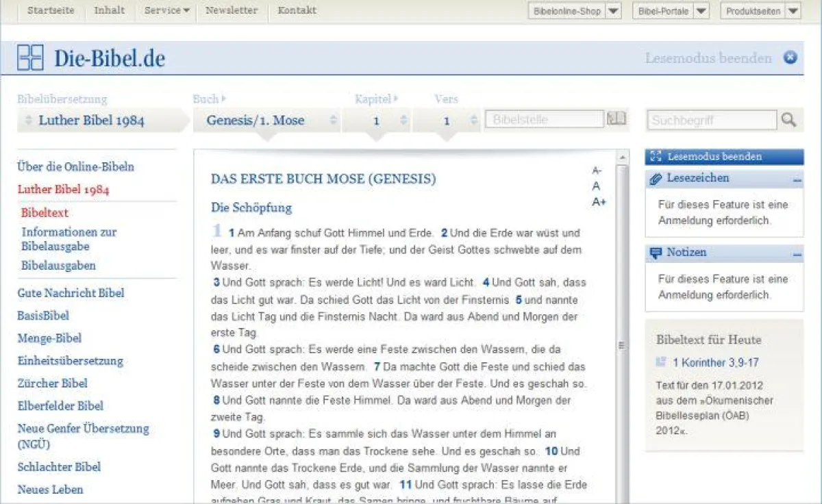Collapse the Lesezeichen panel
The width and height of the screenshot is (822, 504).
(797, 180)
